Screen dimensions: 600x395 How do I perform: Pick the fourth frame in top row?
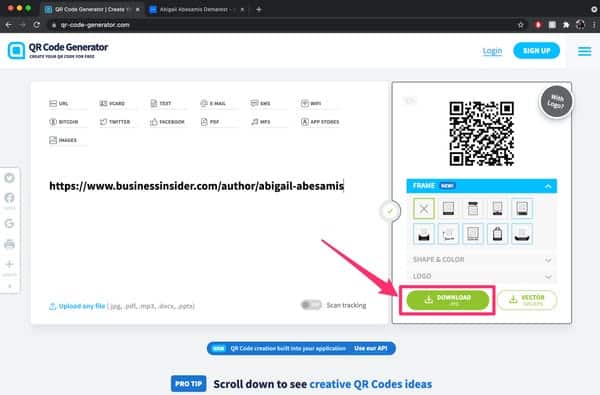[497, 209]
